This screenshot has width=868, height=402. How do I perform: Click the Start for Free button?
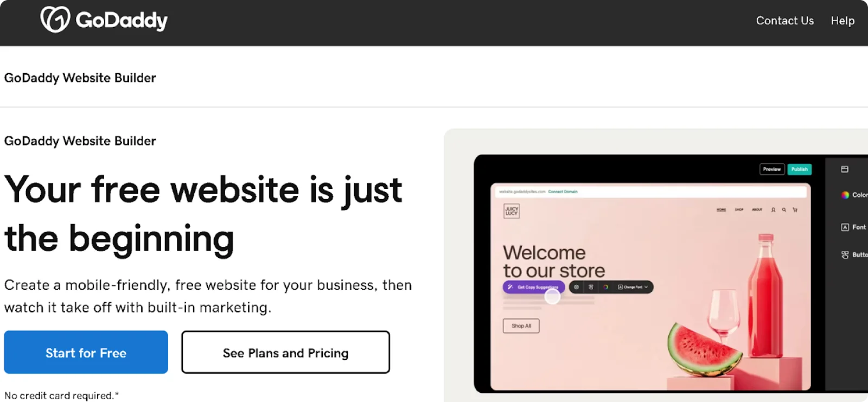[86, 353]
